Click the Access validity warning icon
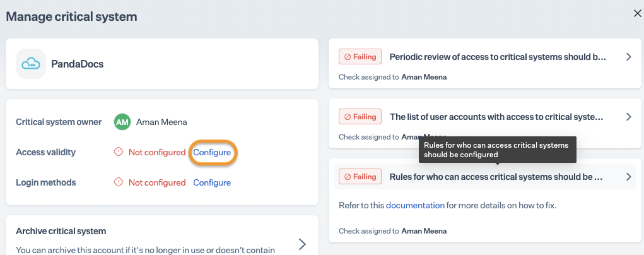The width and height of the screenshot is (644, 255). [118, 152]
